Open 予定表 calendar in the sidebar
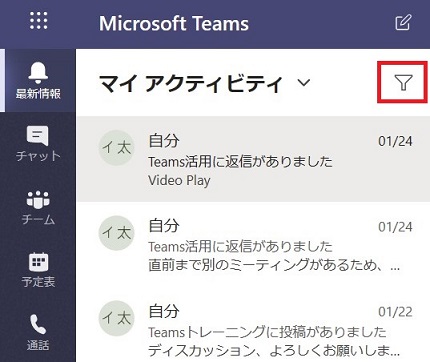 (x=38, y=270)
